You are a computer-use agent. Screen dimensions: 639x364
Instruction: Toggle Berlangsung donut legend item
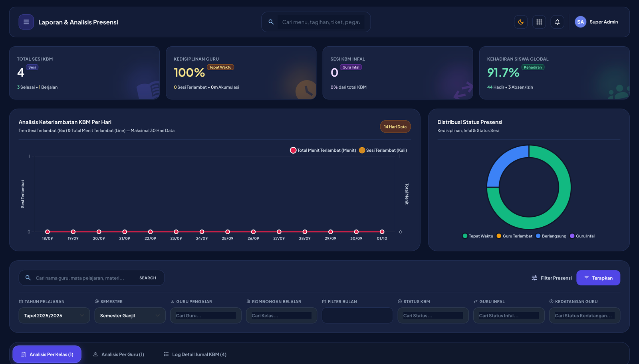pos(551,236)
